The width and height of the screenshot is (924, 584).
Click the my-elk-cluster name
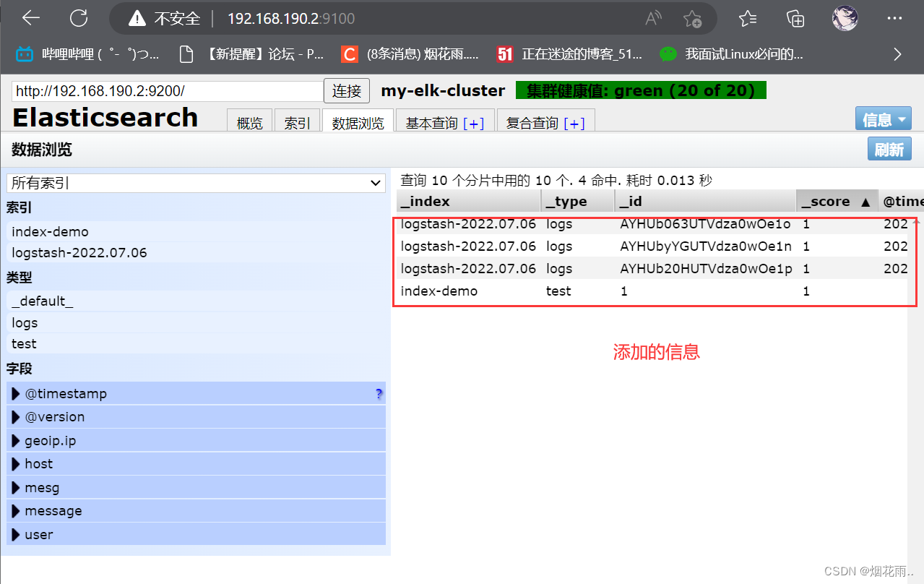tap(443, 90)
